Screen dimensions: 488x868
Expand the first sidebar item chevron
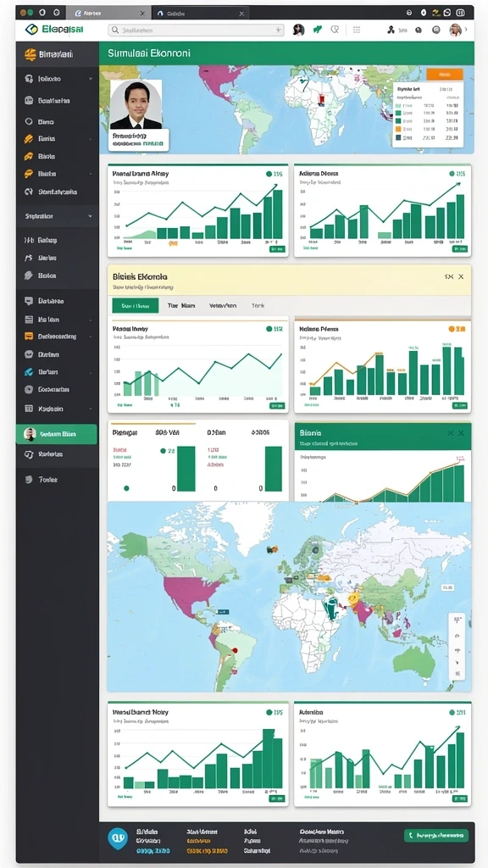click(90, 79)
